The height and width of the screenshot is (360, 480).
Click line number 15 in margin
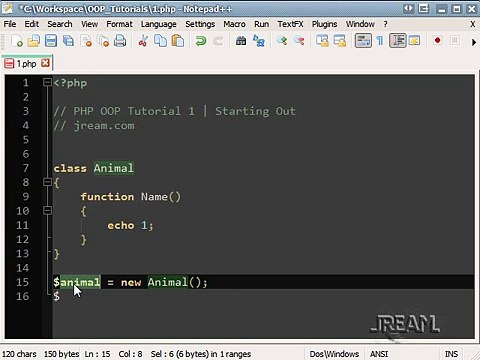click(22, 282)
